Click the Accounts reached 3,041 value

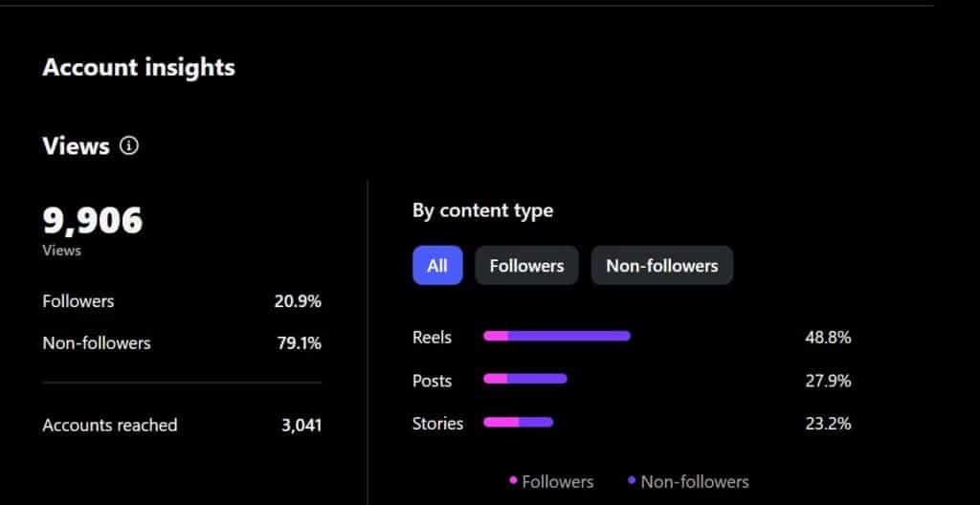[x=301, y=426]
